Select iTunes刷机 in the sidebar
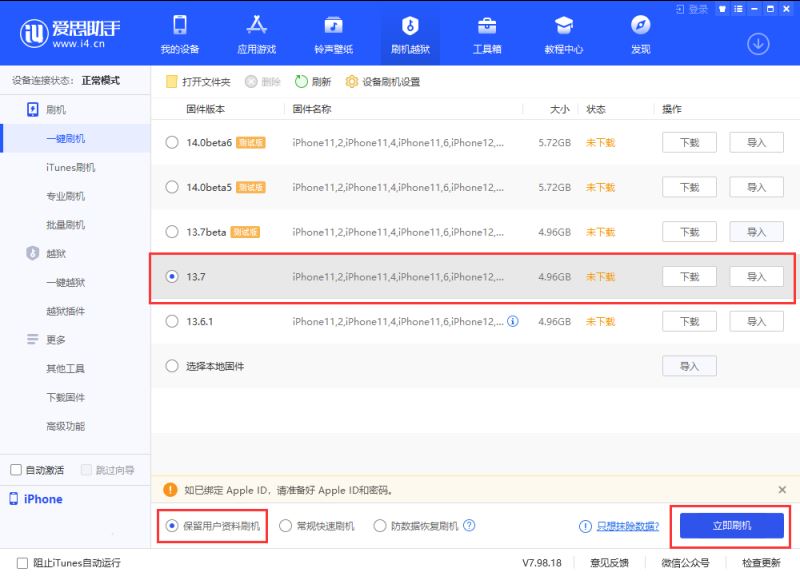 (x=70, y=167)
